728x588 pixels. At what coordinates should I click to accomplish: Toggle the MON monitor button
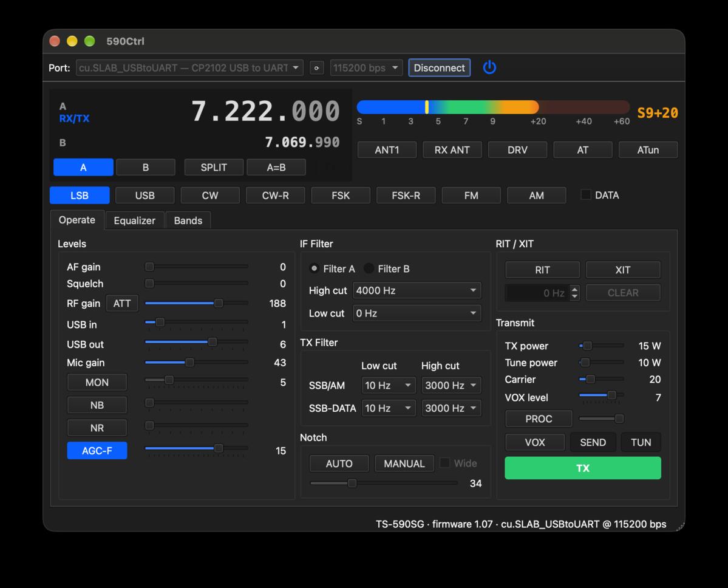(97, 382)
